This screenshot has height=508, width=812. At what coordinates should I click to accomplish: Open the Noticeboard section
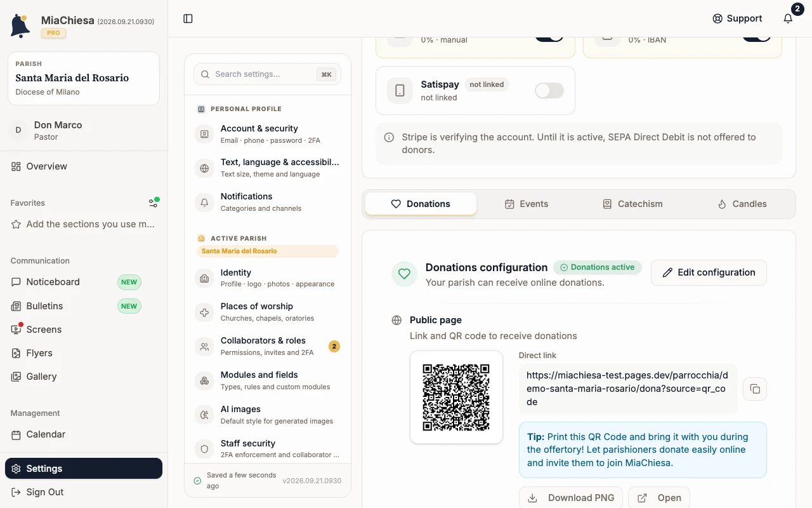click(x=84, y=282)
